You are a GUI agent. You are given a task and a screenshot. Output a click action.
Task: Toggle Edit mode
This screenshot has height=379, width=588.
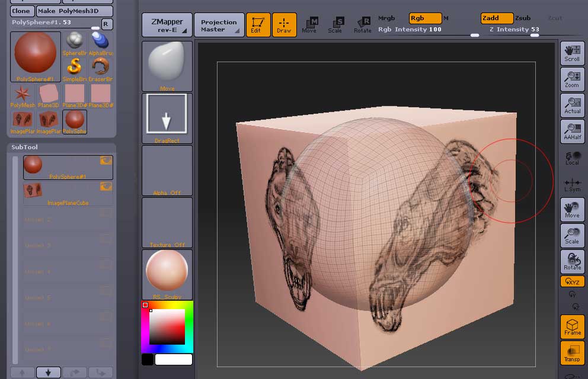pos(258,25)
